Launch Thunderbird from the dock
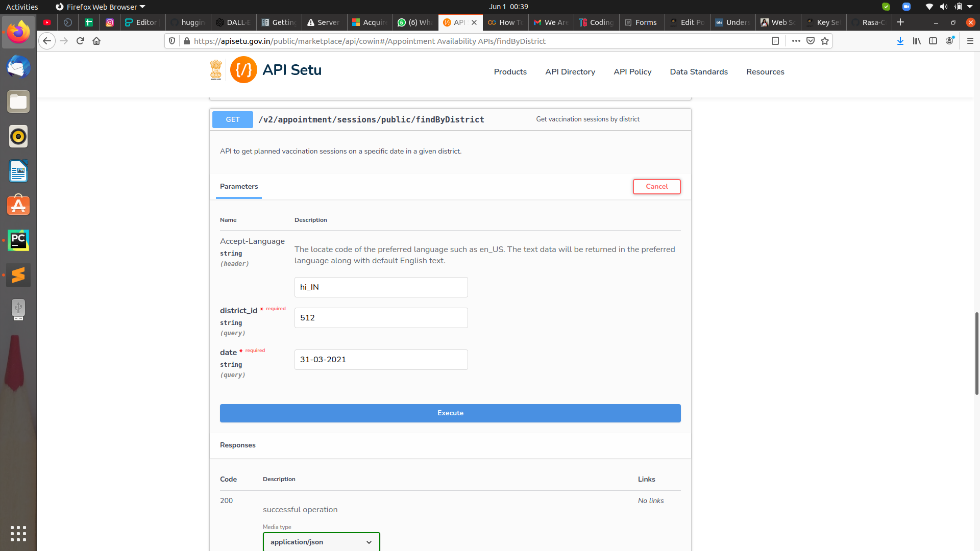 coord(18,67)
